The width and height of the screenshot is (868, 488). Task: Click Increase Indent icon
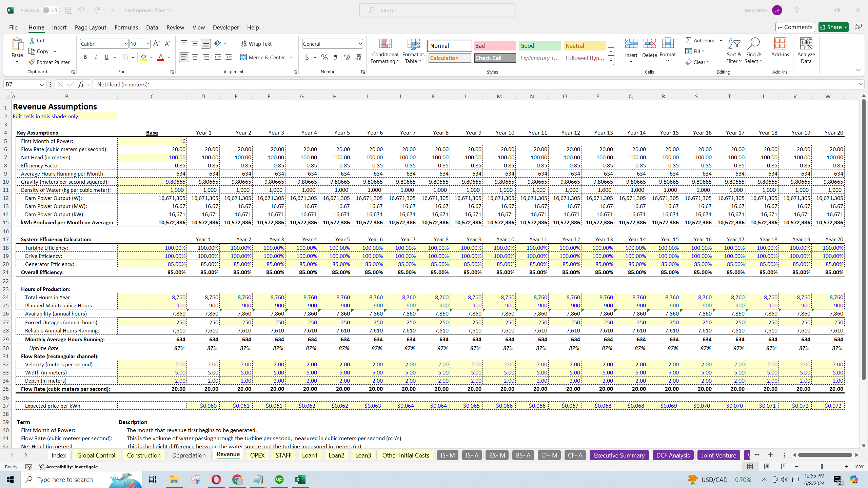tap(229, 57)
